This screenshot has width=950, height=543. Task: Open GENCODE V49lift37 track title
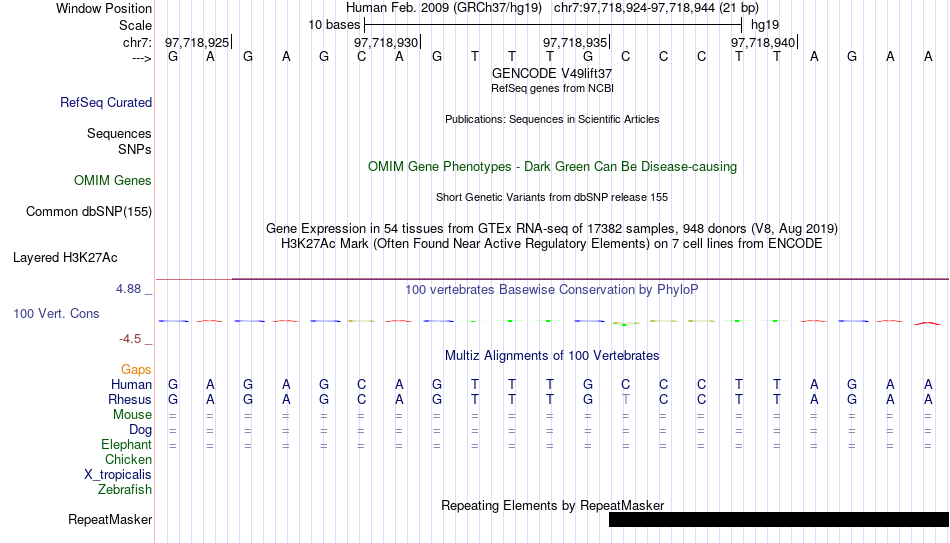point(552,73)
